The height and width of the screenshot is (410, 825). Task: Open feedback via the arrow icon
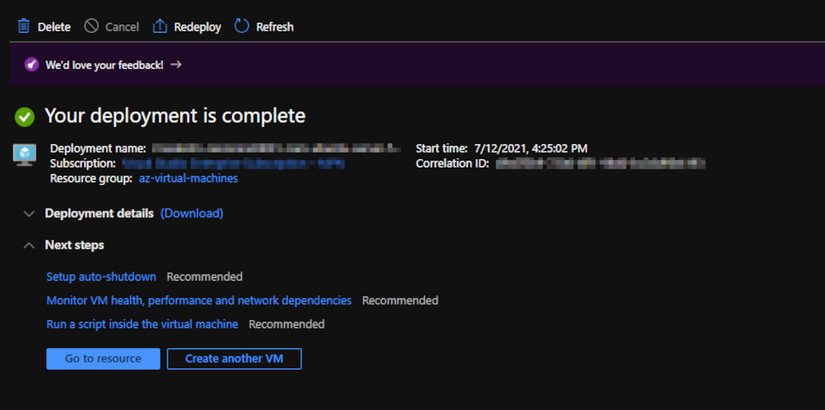pyautogui.click(x=176, y=64)
